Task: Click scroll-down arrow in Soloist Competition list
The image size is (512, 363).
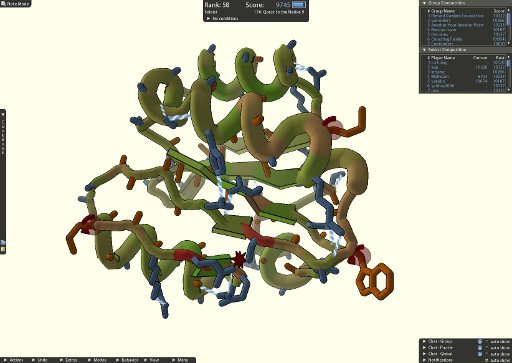Action: [508, 90]
